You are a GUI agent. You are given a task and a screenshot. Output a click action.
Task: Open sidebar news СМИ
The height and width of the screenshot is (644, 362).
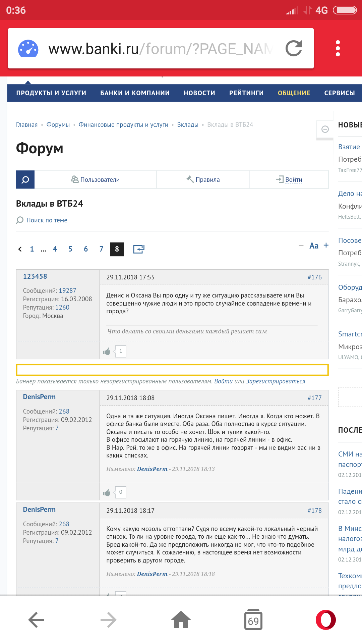350,454
